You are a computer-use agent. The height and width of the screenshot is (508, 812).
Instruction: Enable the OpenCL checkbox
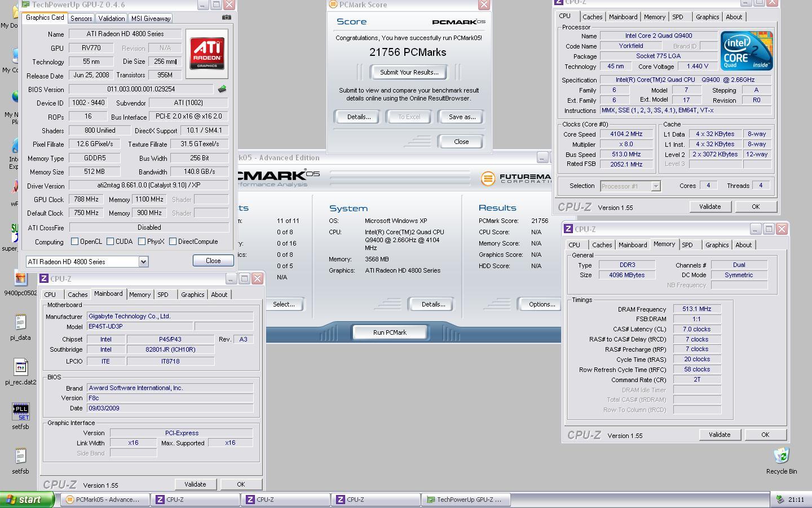[x=74, y=242]
